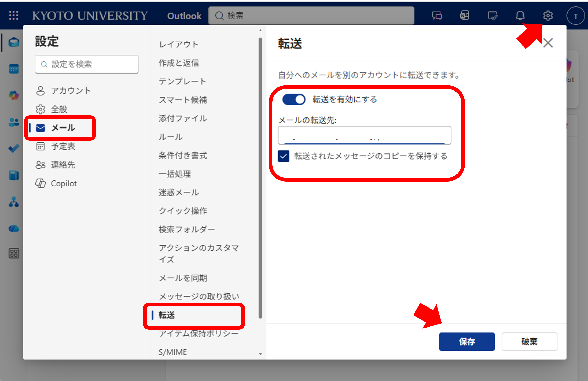Image resolution: width=588 pixels, height=381 pixels.
Task: Disable the 転送を有効にする toggle
Action: pos(294,99)
